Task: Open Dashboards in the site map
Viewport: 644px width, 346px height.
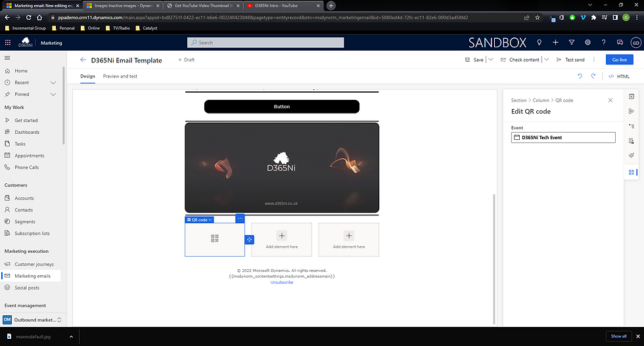Action: (x=27, y=132)
